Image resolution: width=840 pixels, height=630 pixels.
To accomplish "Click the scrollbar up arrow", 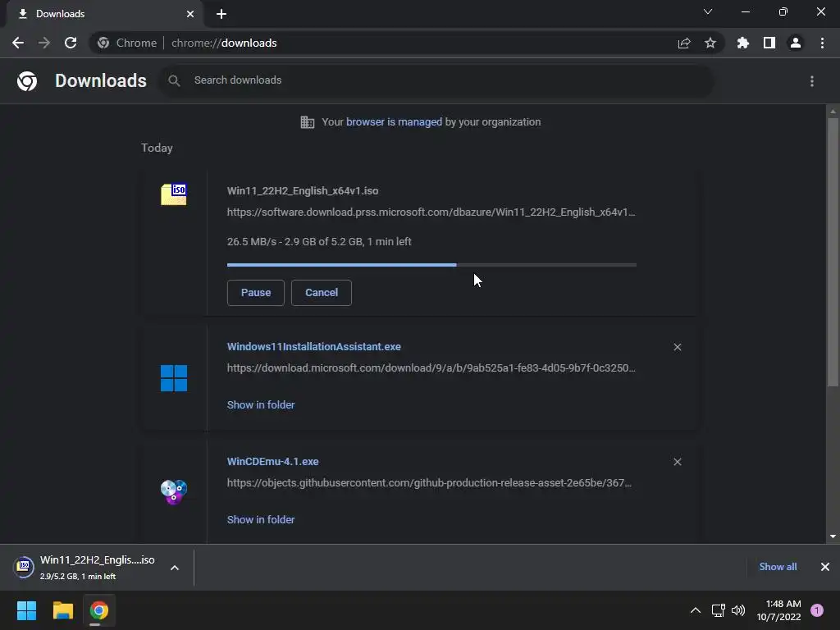I will tap(833, 112).
